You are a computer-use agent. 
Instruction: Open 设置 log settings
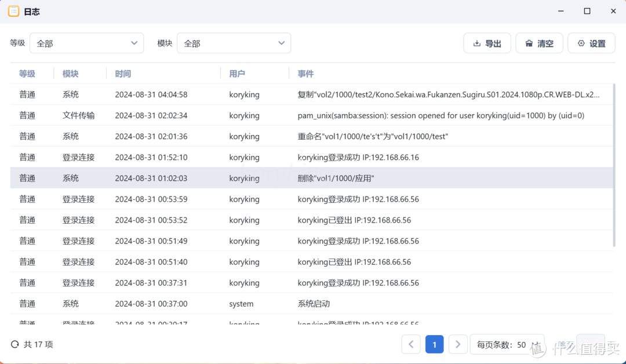pos(591,42)
